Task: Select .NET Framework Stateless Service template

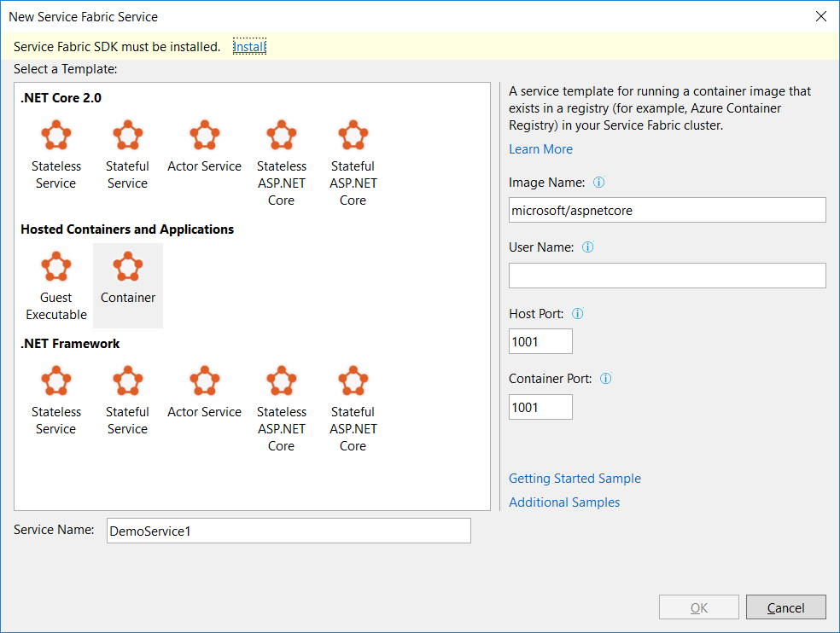Action: pyautogui.click(x=56, y=399)
